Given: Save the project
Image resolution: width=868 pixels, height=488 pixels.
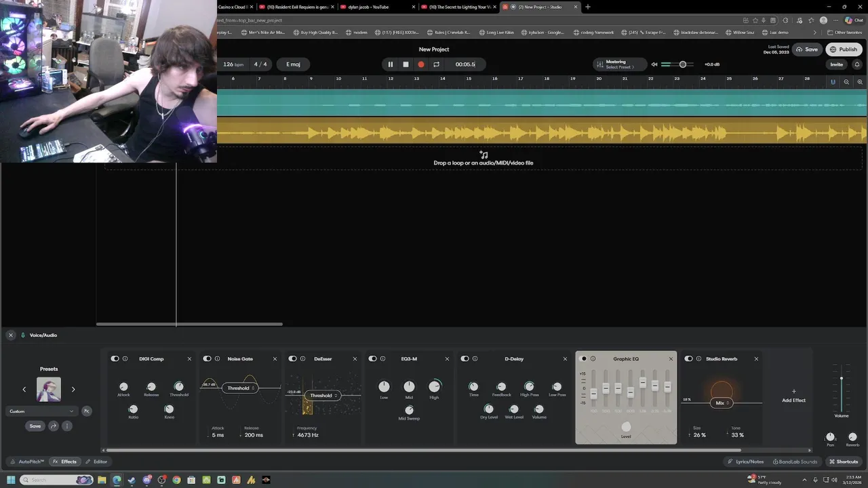Looking at the screenshot, I should 807,49.
